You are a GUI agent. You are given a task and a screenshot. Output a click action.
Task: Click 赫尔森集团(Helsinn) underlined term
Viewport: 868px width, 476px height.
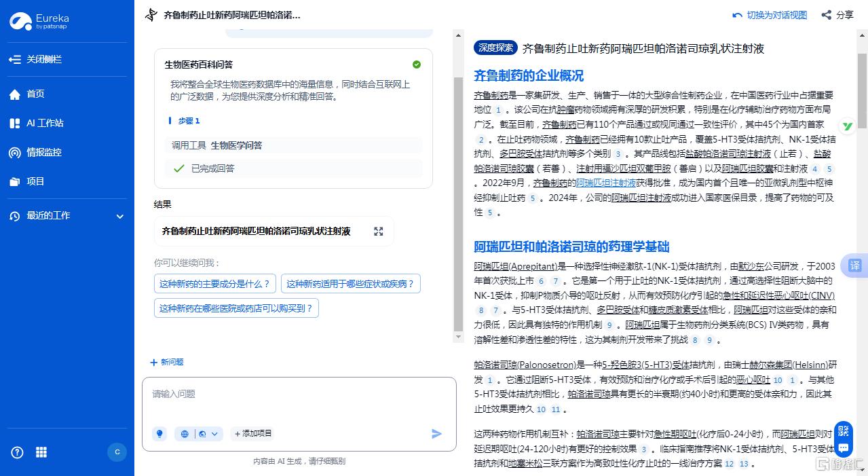787,365
